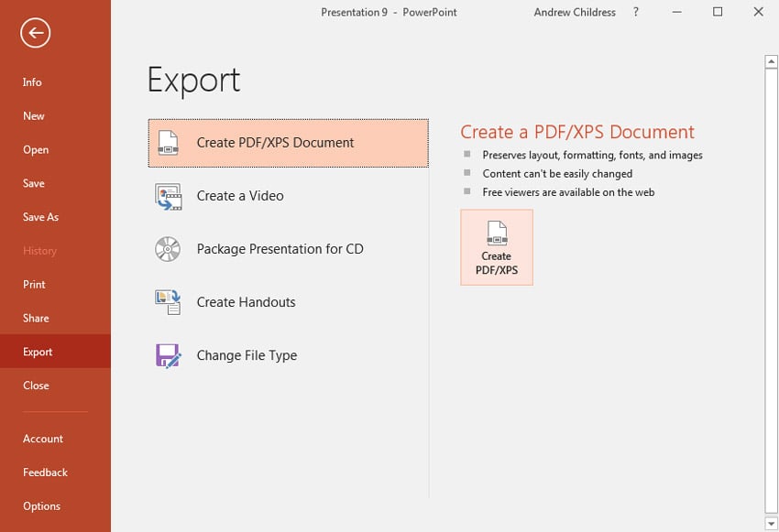Choose Save As from the sidebar
This screenshot has width=779, height=532.
coord(40,217)
